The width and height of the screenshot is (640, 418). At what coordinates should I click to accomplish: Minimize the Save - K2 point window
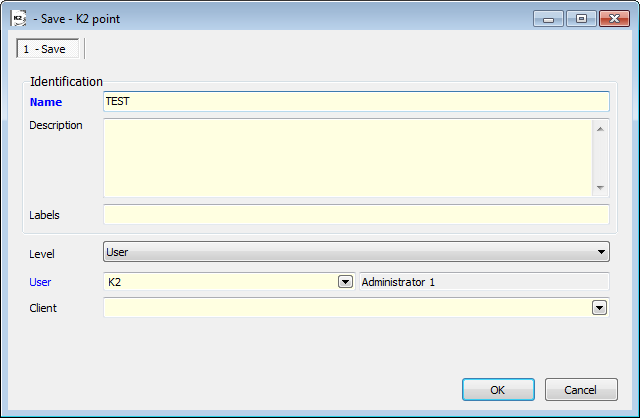point(548,19)
